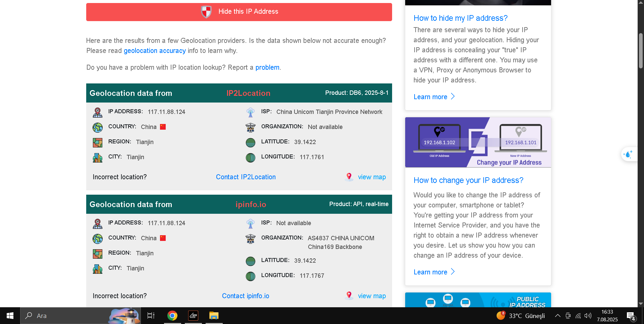Click the map pin icon beside ipinfo.io view map
The width and height of the screenshot is (644, 324).
pos(349,296)
